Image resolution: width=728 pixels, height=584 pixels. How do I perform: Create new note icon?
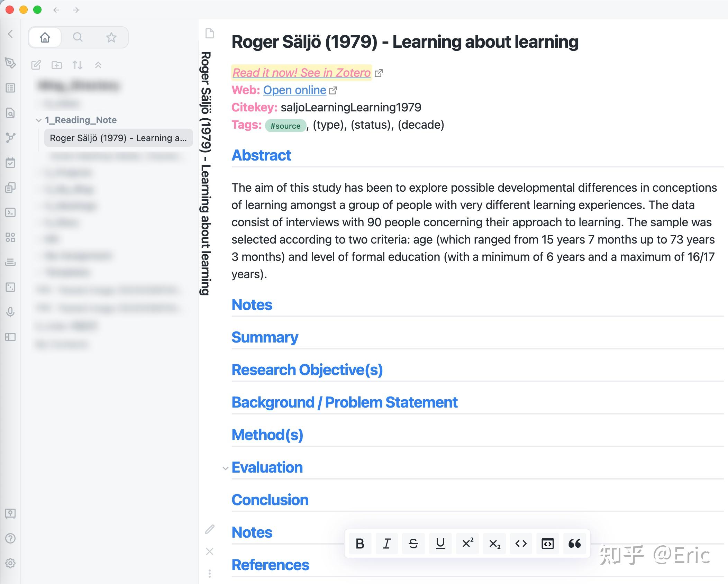coord(36,65)
